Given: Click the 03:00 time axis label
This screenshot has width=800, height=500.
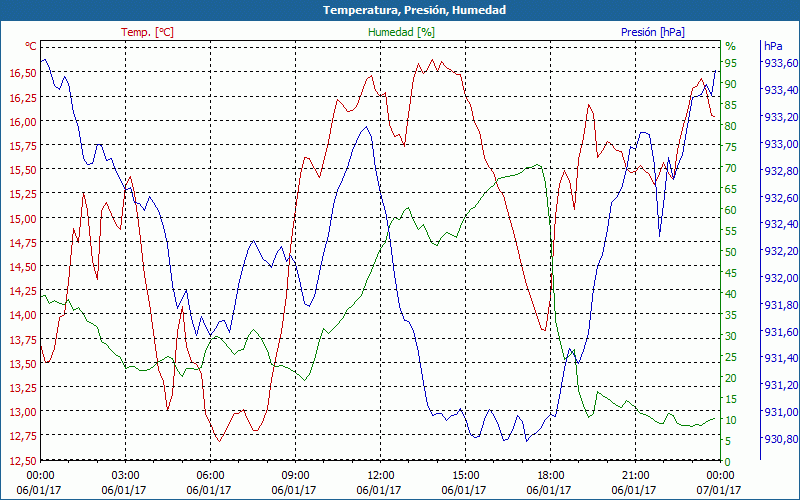Looking at the screenshot, I should [126, 476].
